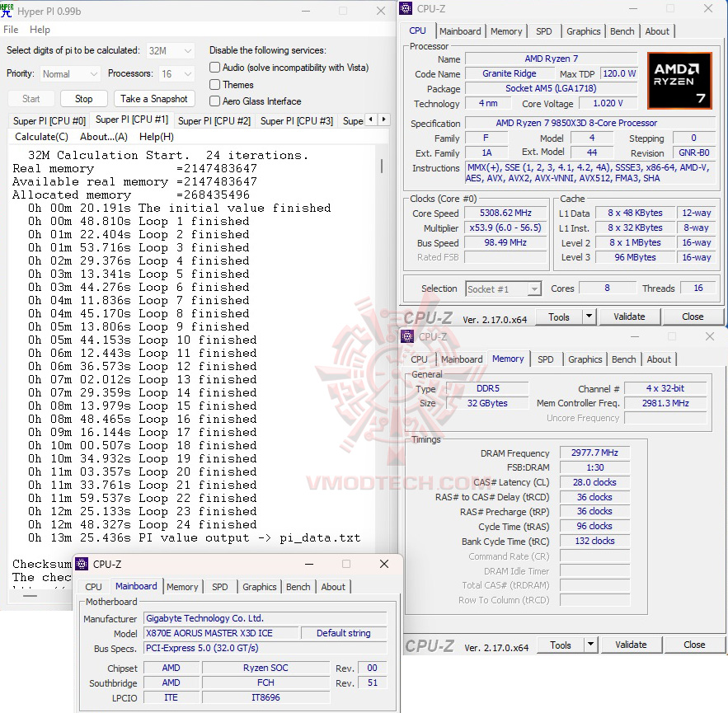Open Memory tab in the CPU-Z CPU window
The image size is (728, 713).
(x=506, y=31)
